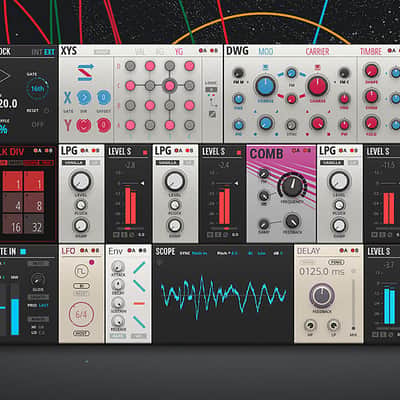This screenshot has height=400, width=400.
Task: Click the XYS blue X gate knob
Action: 83,98
